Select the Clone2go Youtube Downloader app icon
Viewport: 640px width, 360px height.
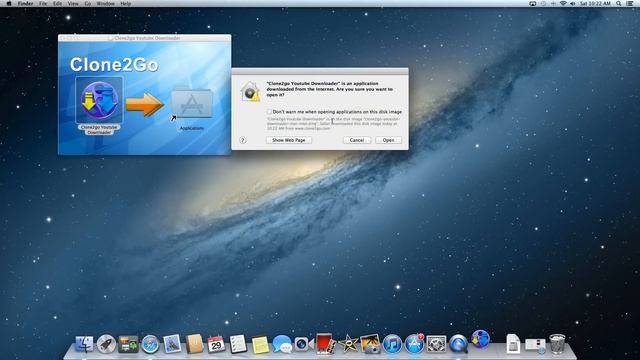click(99, 100)
